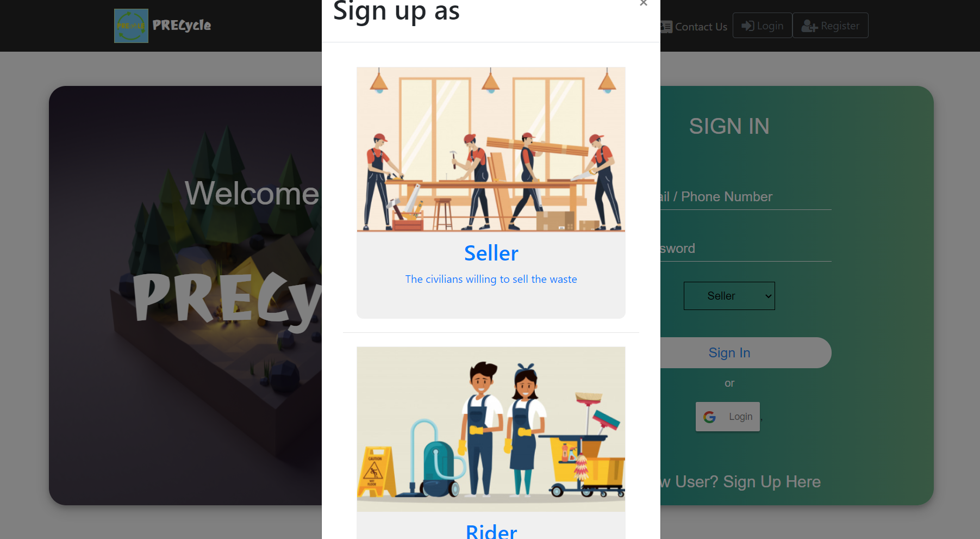Open New User? Sign Up Here link
This screenshot has width=980, height=539.
tap(740, 481)
